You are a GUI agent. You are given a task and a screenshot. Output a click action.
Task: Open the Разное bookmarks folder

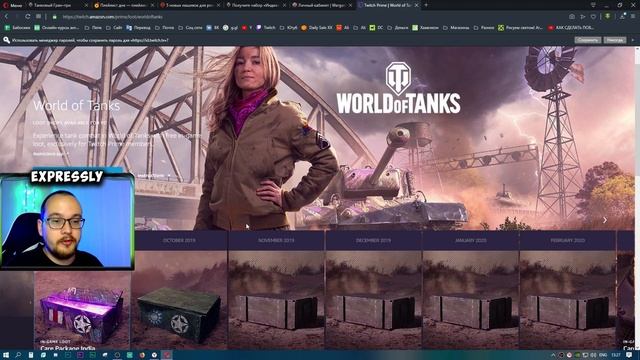pyautogui.click(x=484, y=28)
